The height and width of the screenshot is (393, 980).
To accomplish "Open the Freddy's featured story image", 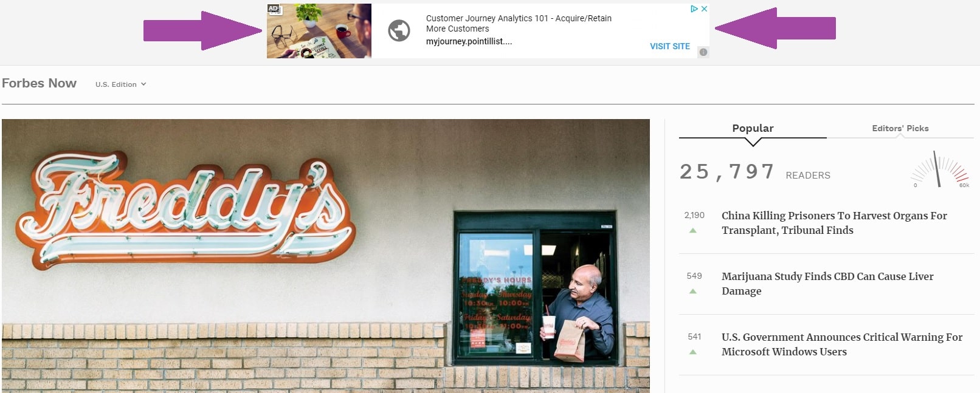I will tap(326, 256).
